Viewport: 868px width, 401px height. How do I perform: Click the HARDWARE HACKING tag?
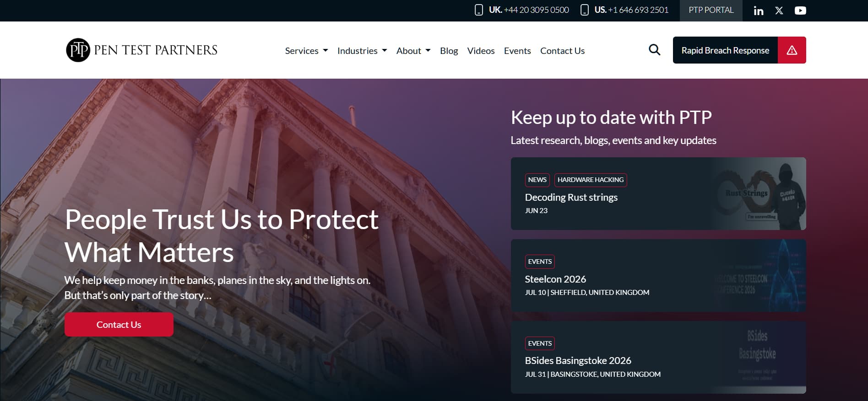pyautogui.click(x=591, y=180)
